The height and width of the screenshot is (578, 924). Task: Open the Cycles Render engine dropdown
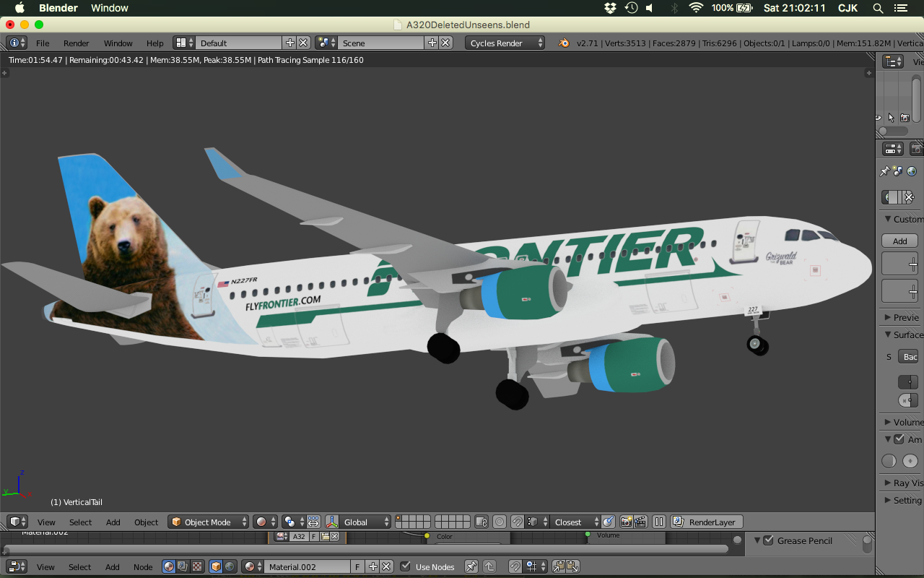505,43
